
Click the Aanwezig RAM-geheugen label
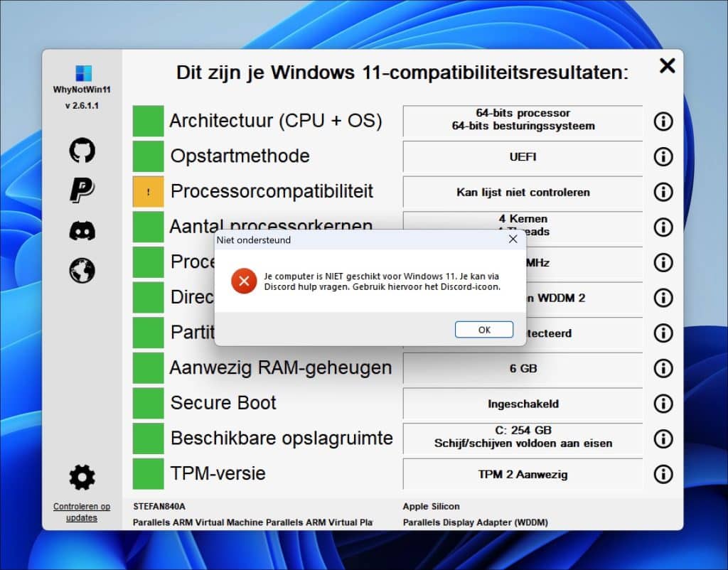pos(281,367)
